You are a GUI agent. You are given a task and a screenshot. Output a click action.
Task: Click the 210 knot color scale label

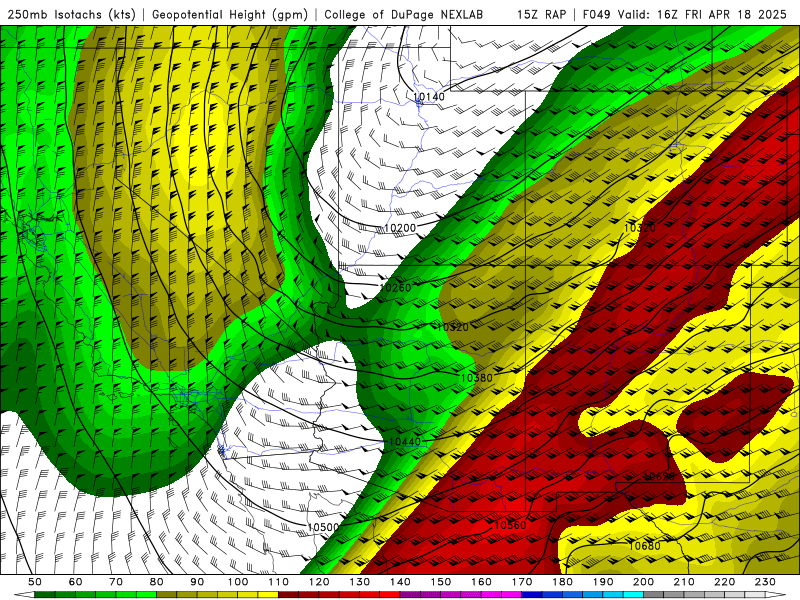(x=684, y=582)
